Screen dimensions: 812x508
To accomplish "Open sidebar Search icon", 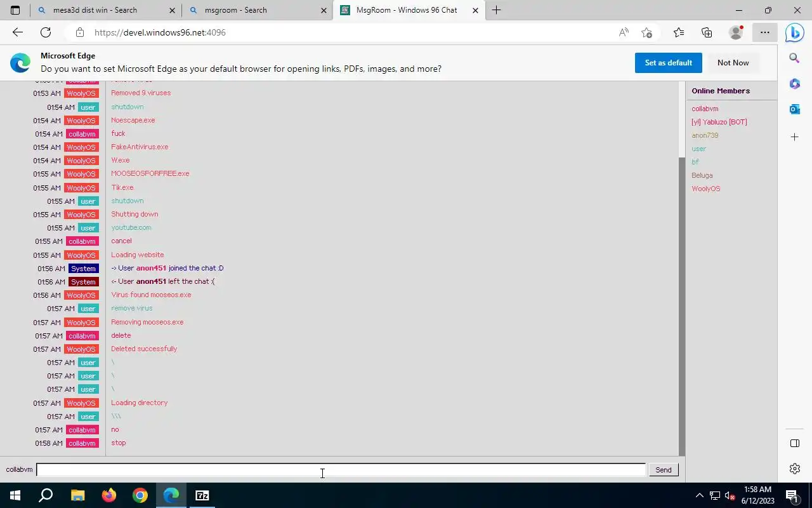I will tap(794, 58).
